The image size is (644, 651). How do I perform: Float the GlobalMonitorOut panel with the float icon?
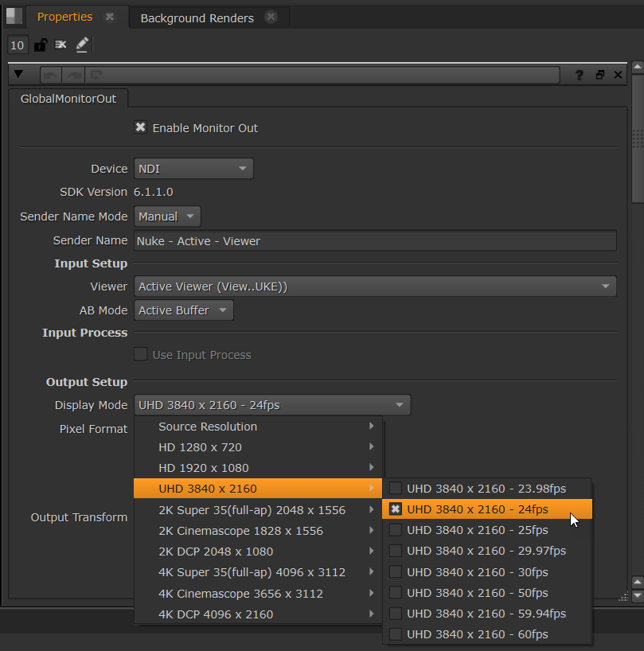coord(599,75)
